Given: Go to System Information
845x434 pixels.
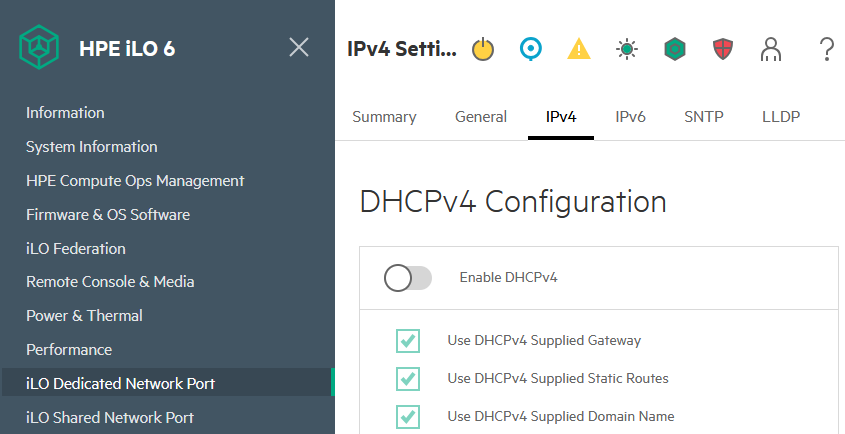Looking at the screenshot, I should tap(92, 147).
